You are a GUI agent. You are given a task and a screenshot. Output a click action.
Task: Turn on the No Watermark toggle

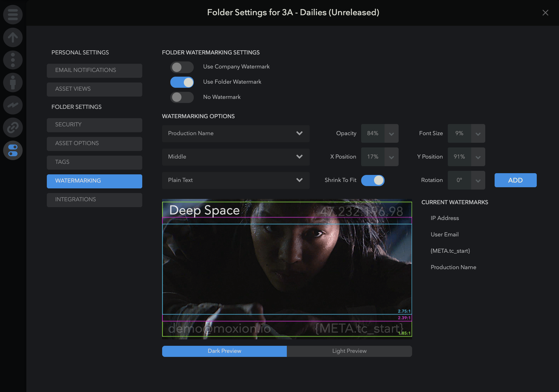(182, 97)
